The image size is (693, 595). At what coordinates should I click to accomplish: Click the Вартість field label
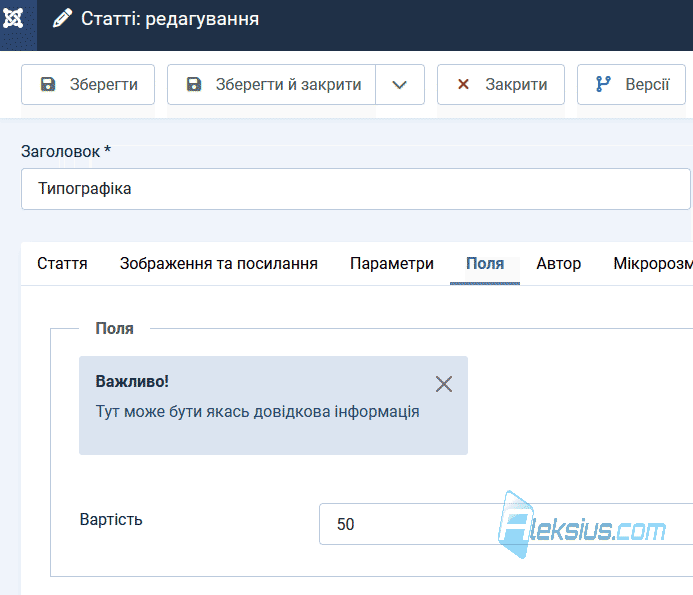(111, 519)
